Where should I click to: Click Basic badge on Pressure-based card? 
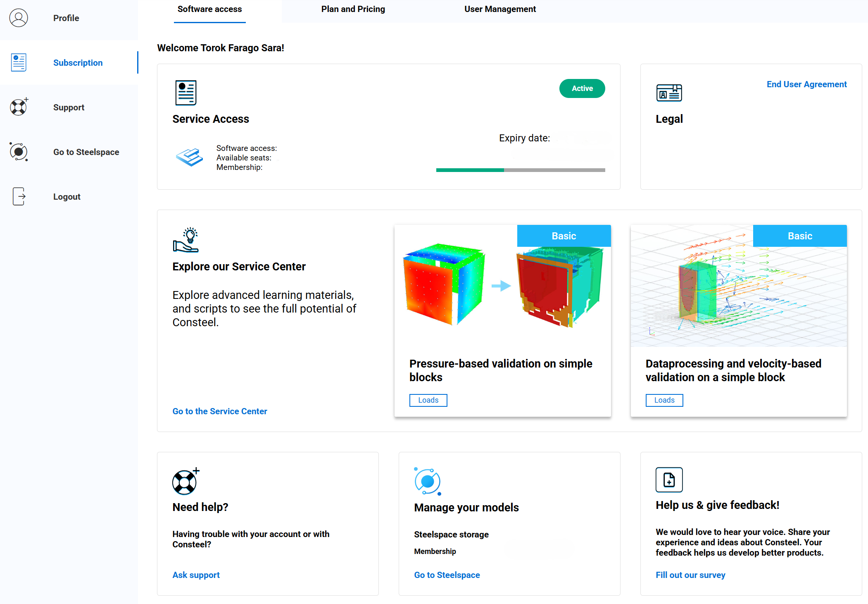pyautogui.click(x=564, y=236)
